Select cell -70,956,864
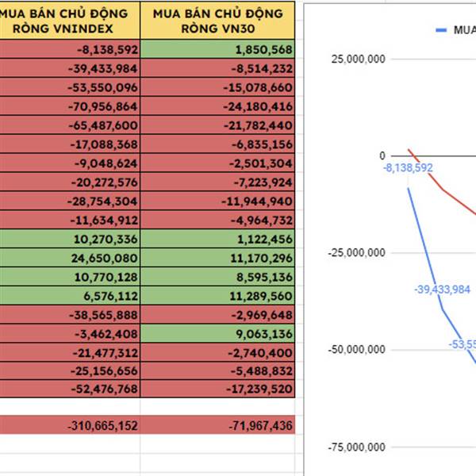This screenshot has width=476, height=476. click(x=70, y=106)
